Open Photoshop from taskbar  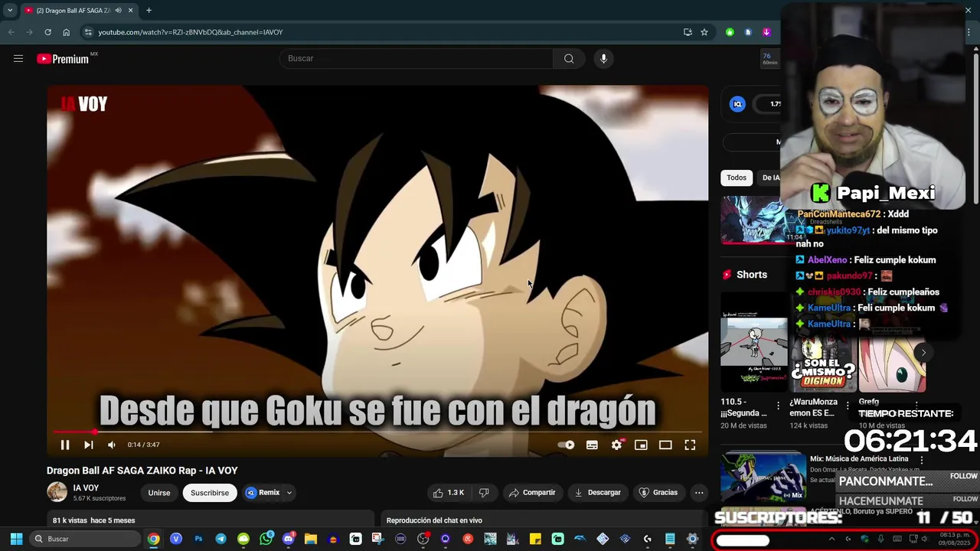(x=198, y=539)
